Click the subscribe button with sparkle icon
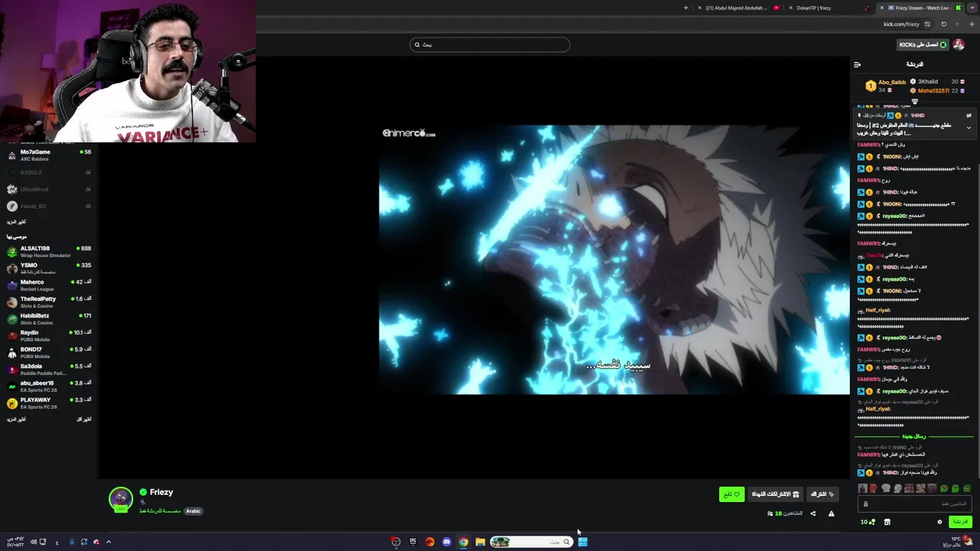The height and width of the screenshot is (551, 980). pyautogui.click(x=822, y=494)
